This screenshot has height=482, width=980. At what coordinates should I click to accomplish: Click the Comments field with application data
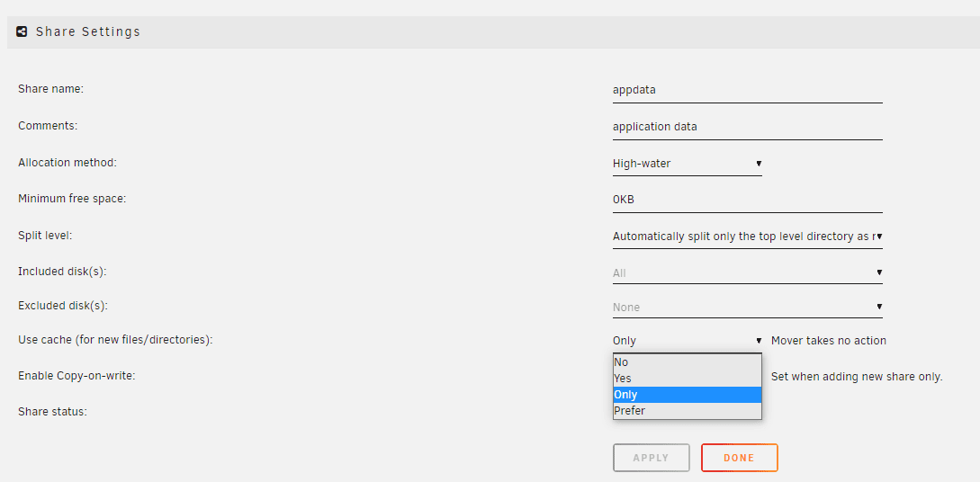(x=748, y=127)
